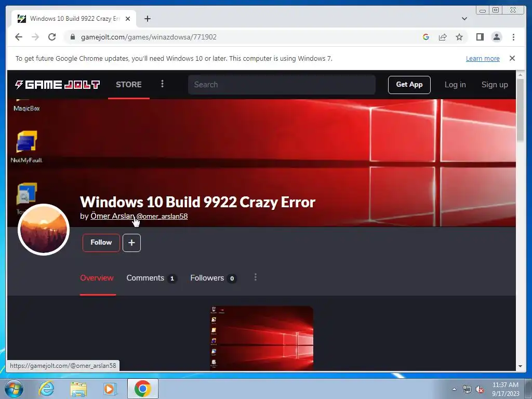This screenshot has width=532, height=399.
Task: Open Chrome side panel icon
Action: pos(480,37)
